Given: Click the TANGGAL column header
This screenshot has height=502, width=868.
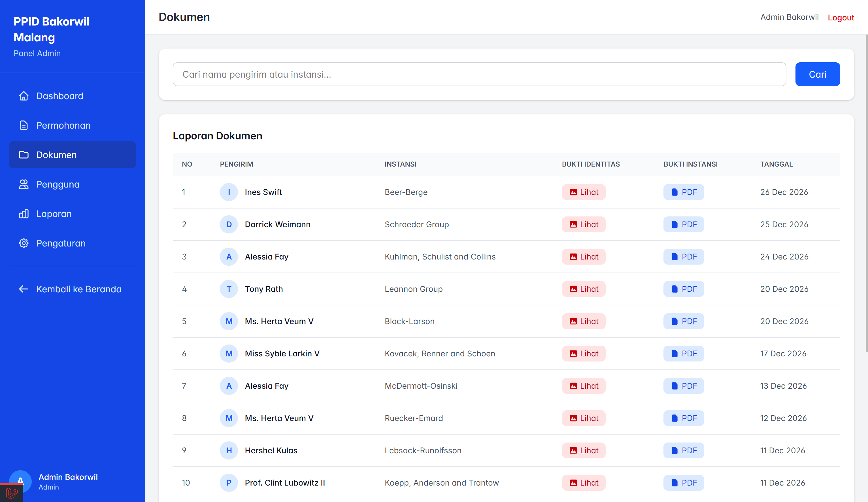Looking at the screenshot, I should [776, 164].
